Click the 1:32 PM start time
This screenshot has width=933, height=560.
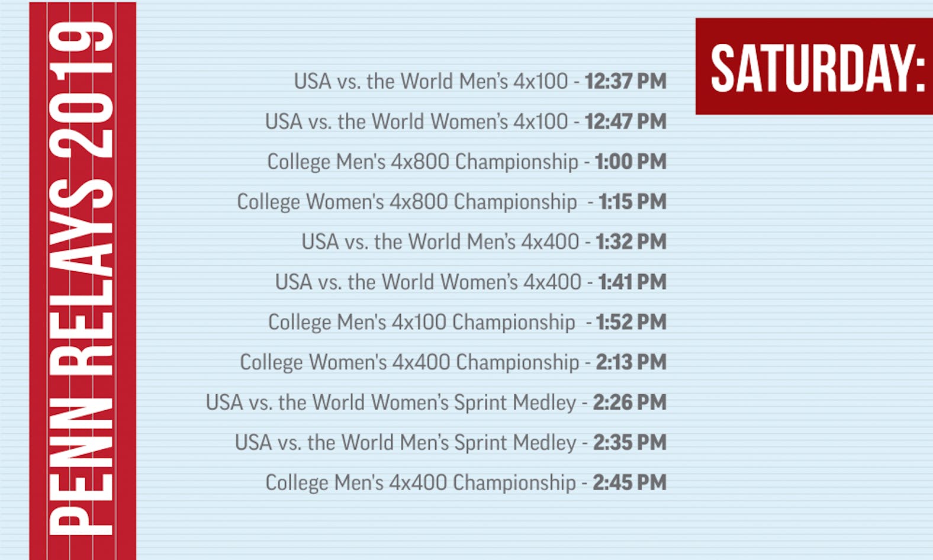pos(631,242)
